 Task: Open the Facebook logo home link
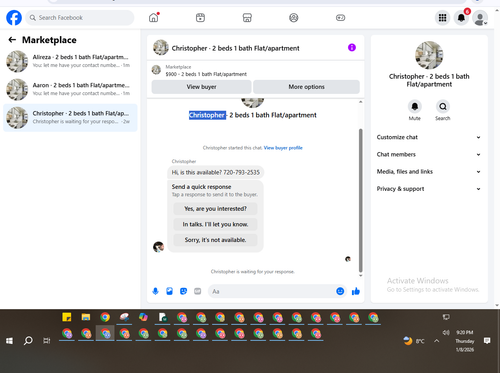click(x=14, y=18)
